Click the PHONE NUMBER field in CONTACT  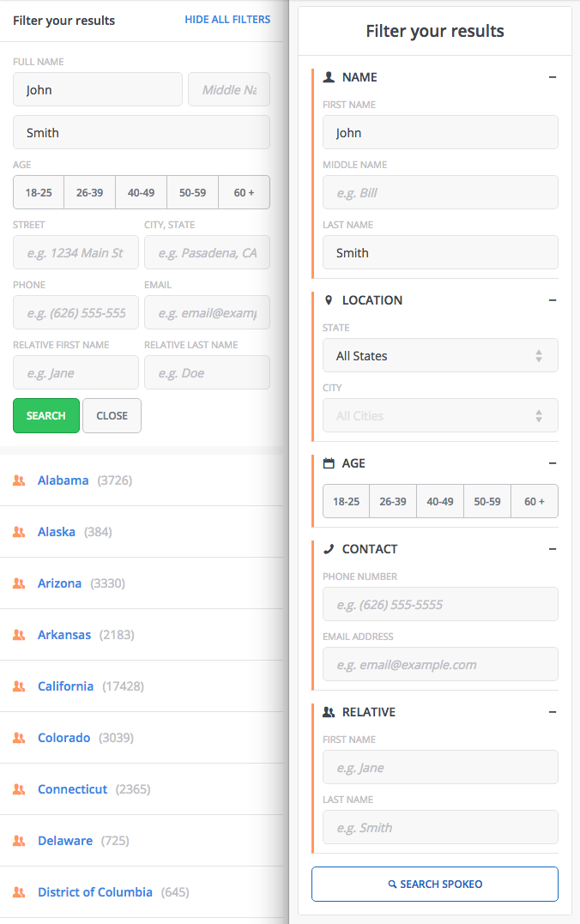click(x=440, y=605)
